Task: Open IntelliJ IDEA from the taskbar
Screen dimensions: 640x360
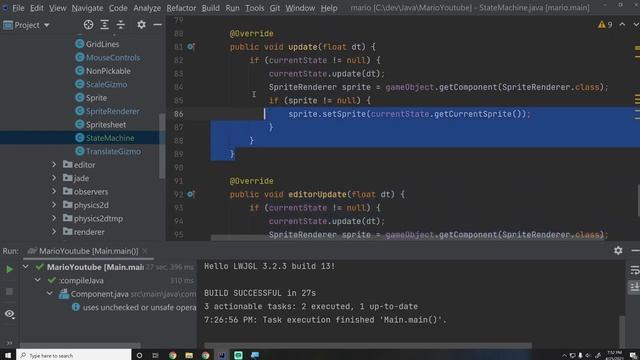Action: click(222, 355)
